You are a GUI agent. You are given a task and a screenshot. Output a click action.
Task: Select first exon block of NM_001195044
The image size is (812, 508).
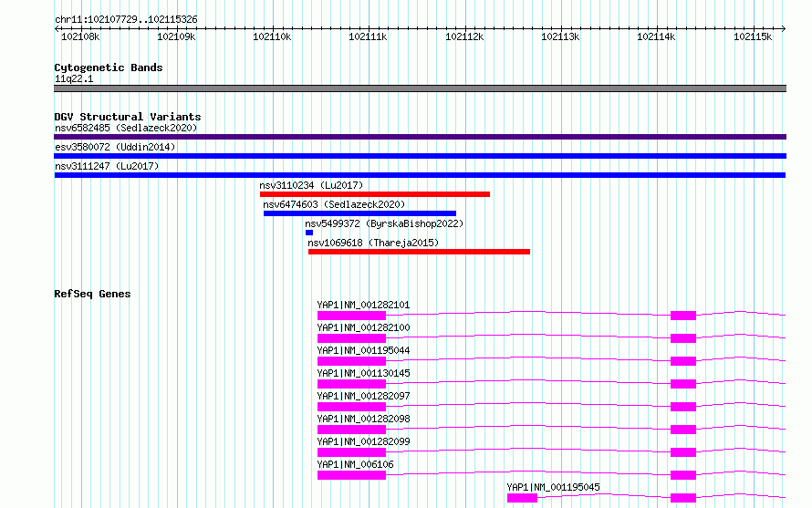[x=351, y=361]
